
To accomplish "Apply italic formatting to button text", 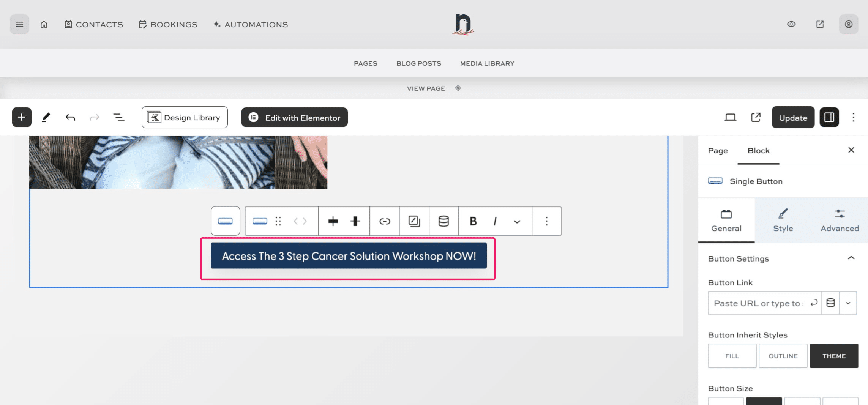I will [495, 221].
